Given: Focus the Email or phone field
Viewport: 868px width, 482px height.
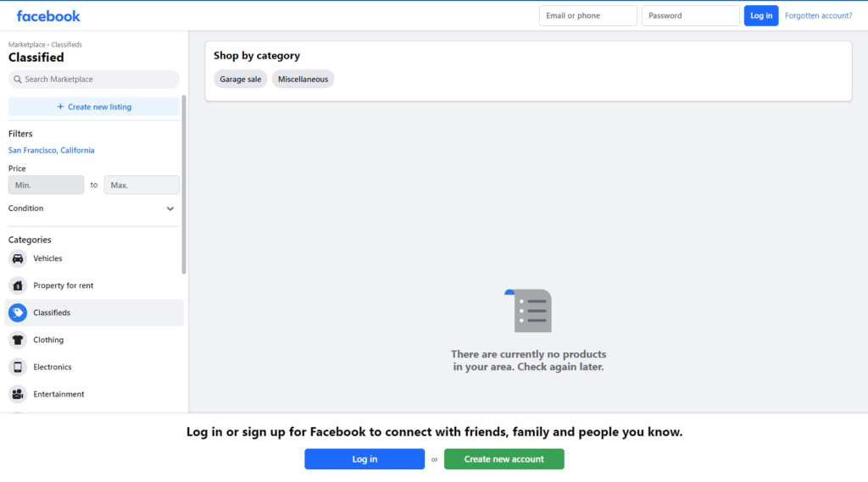Looking at the screenshot, I should [x=588, y=15].
